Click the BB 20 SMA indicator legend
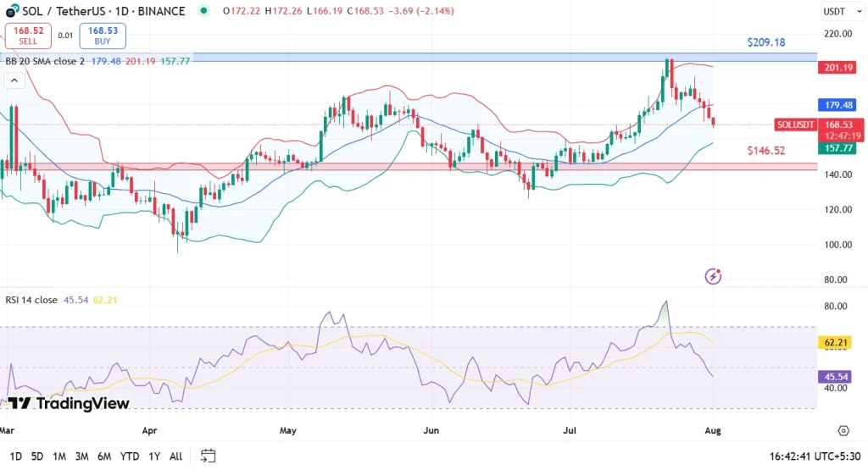 coord(45,61)
